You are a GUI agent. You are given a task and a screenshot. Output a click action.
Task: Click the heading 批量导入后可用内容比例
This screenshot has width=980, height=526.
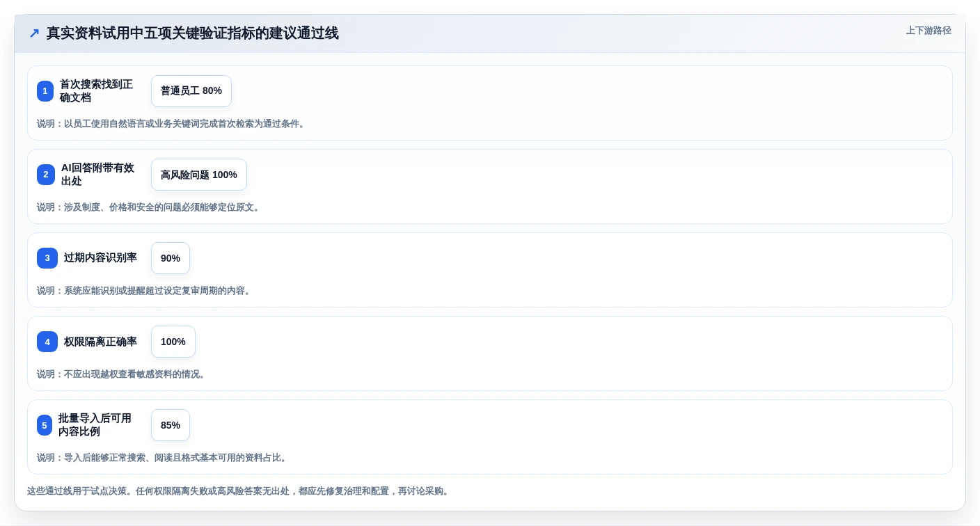[x=95, y=425]
